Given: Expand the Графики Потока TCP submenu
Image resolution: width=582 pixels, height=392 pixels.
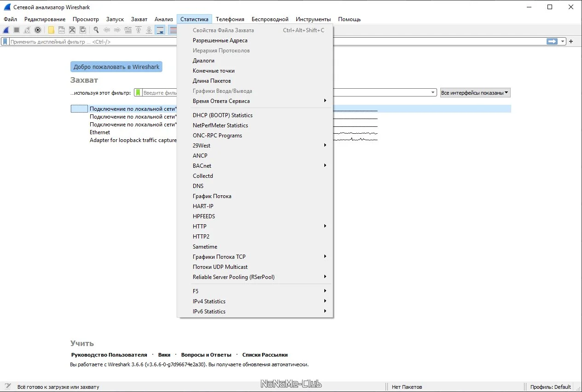Looking at the screenshot, I should tap(255, 256).
